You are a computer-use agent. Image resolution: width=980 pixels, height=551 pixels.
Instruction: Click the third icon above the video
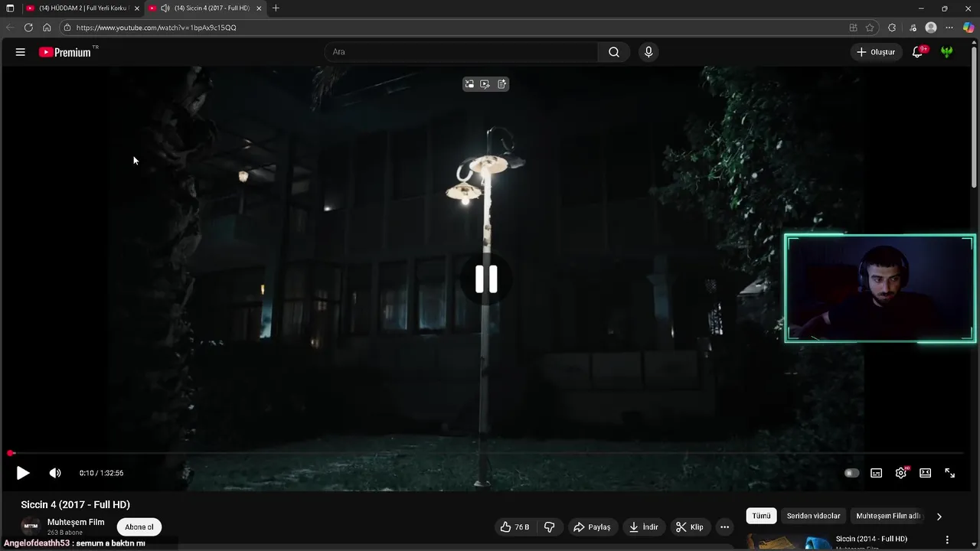coord(502,84)
